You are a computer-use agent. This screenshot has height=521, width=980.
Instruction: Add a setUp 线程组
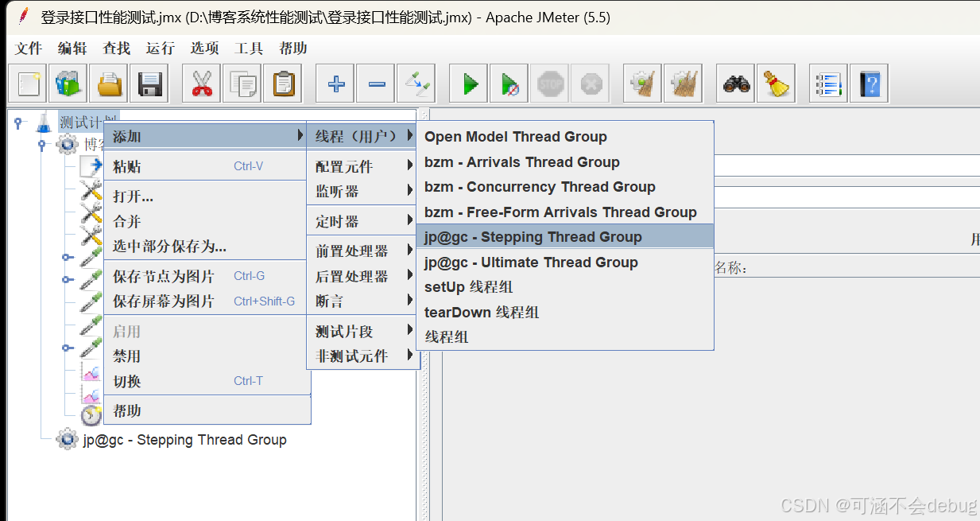pos(565,287)
